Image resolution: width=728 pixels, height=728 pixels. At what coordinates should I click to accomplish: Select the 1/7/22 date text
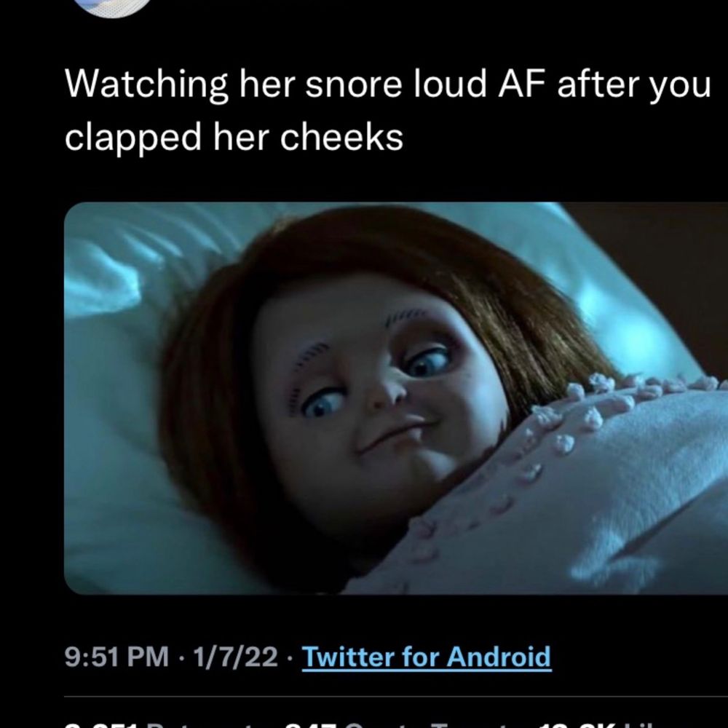[235, 657]
